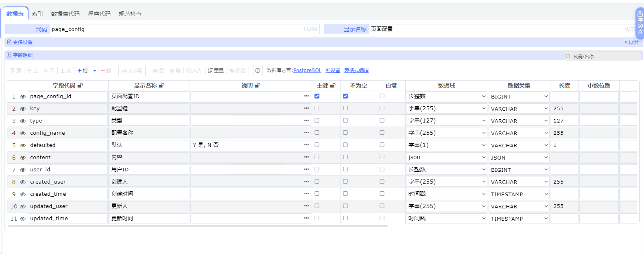644x254 pixels.
Task: Open 数据类型 BIGINT dropdown for page_config_id
Action: pyautogui.click(x=519, y=96)
